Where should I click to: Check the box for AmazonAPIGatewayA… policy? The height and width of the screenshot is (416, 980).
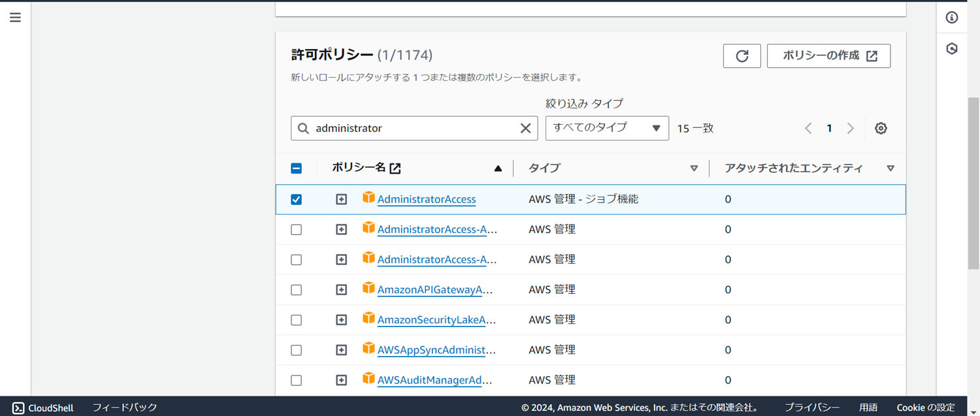(296, 290)
